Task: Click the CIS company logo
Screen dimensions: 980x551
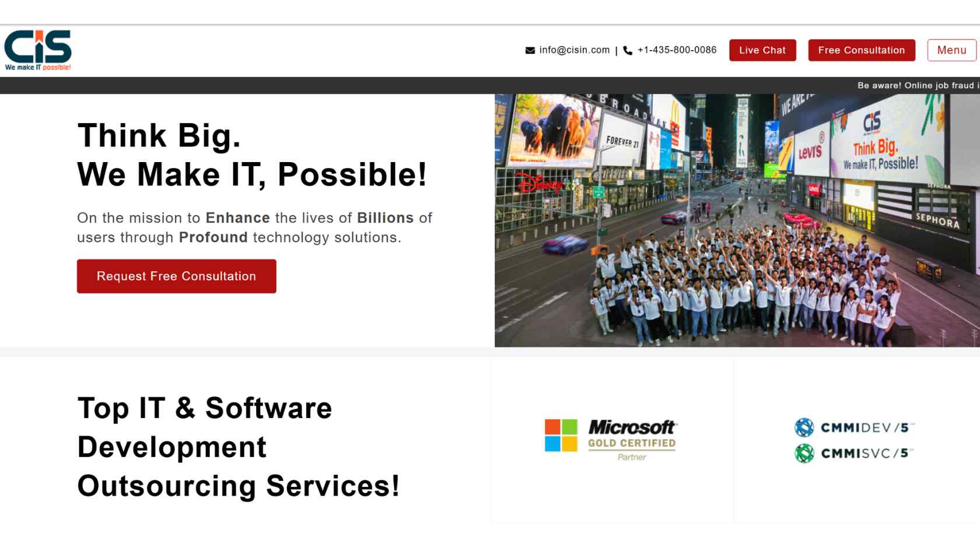Action: (37, 48)
